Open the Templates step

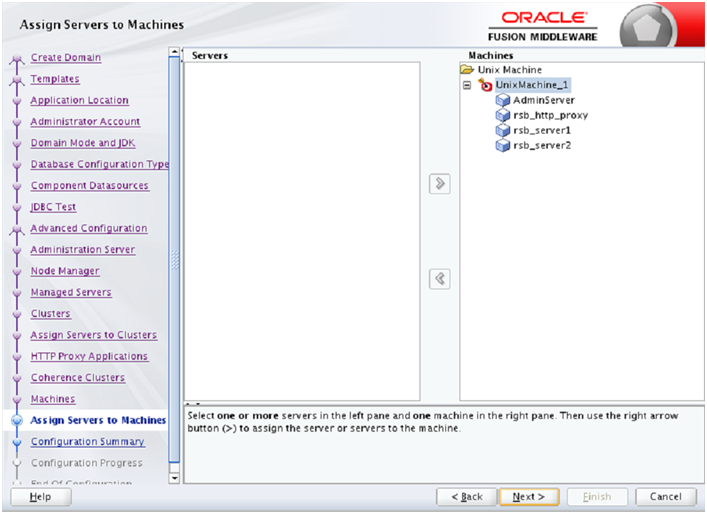(55, 79)
